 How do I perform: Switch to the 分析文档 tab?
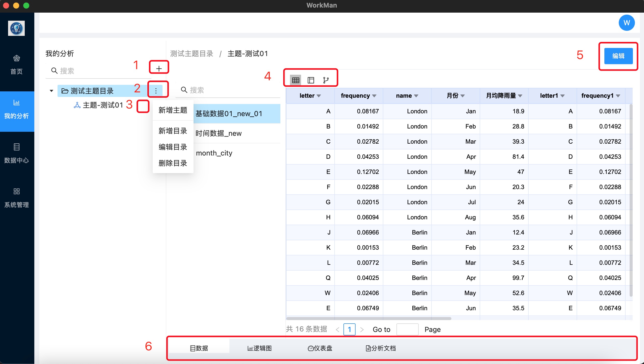pos(381,348)
